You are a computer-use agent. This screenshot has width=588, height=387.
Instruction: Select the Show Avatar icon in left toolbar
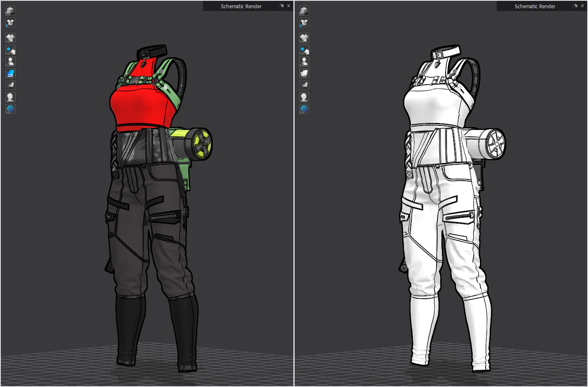pos(10,61)
